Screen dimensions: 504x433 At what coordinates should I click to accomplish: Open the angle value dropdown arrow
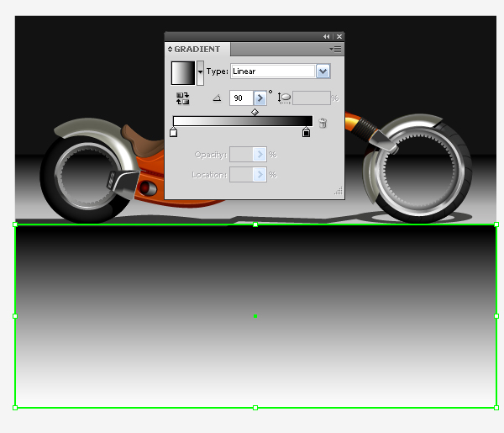[260, 98]
